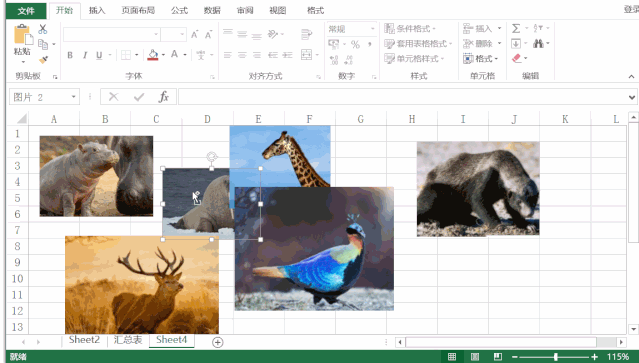The image size is (639, 363).
Task: Increase font size with larger A
Action: [195, 35]
